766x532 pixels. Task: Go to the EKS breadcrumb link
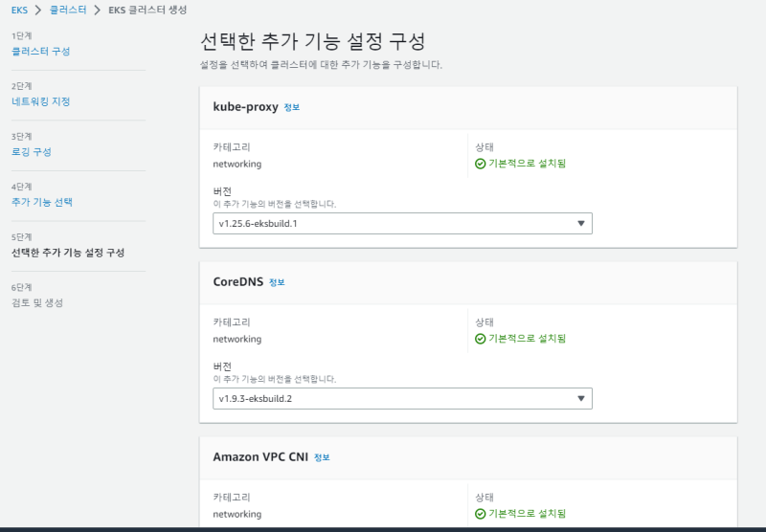click(19, 10)
